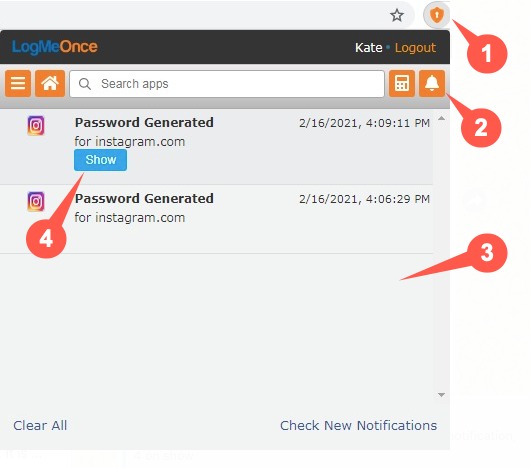Open the hamburger menu button
Viewport: 530px width, 468px height.
[x=18, y=83]
